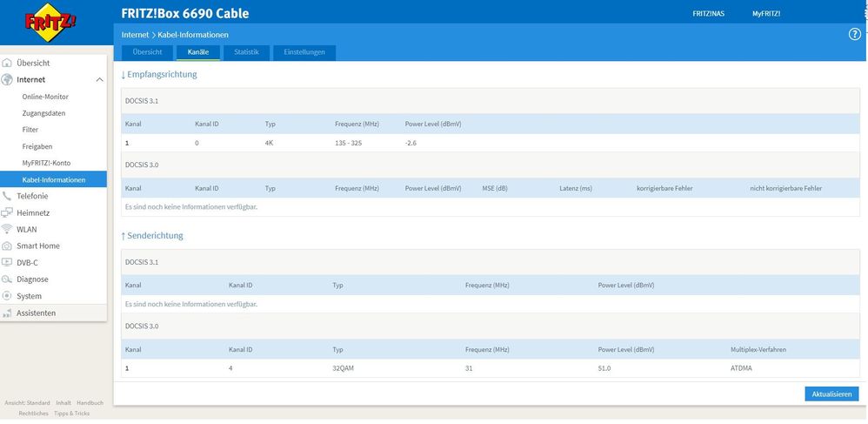Click power level value -2.6
Image resolution: width=868 pixels, height=424 pixels.
[412, 143]
